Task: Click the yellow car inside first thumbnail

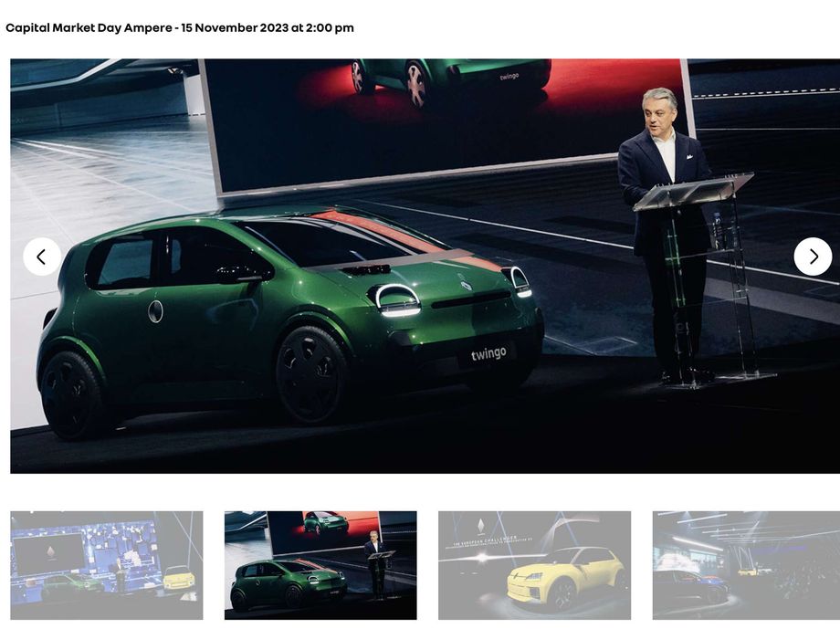Action: tap(178, 579)
